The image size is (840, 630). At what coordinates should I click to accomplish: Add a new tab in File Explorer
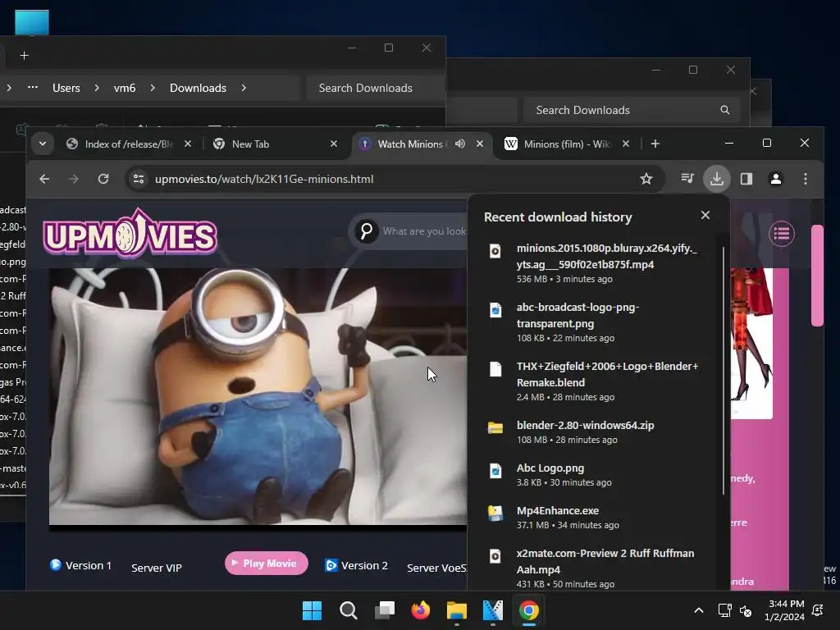pos(24,56)
